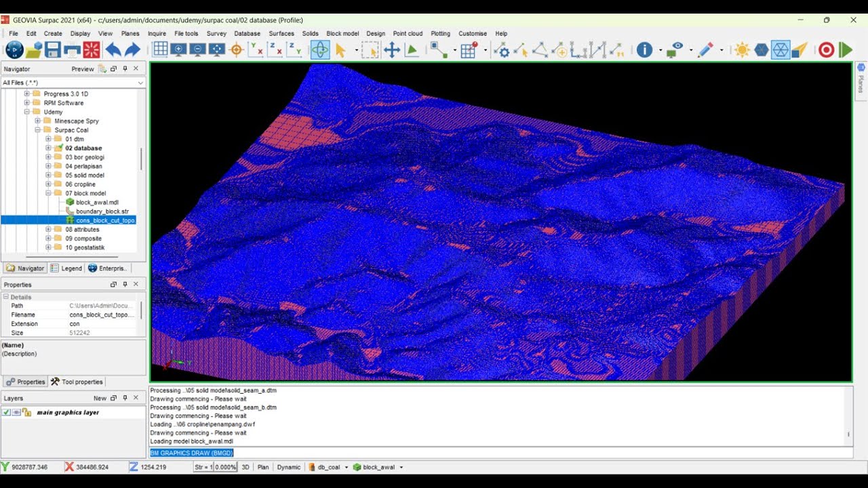Toggle the Plan mode status button
This screenshot has height=488, width=868.
[x=263, y=467]
